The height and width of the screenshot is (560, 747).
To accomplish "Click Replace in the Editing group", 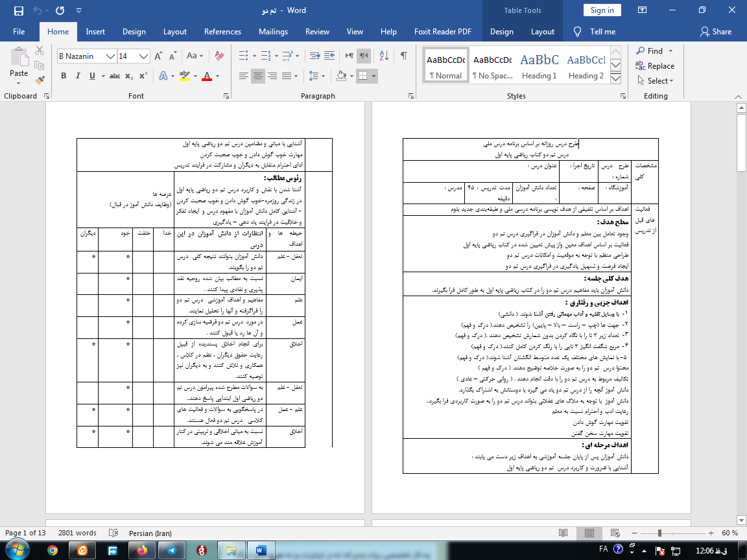I will (x=655, y=65).
